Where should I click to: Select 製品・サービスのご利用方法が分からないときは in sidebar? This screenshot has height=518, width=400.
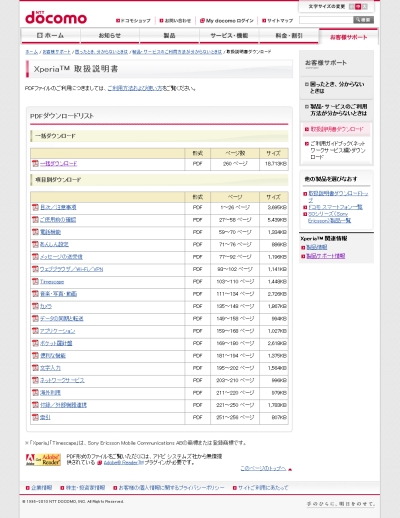coord(337,110)
